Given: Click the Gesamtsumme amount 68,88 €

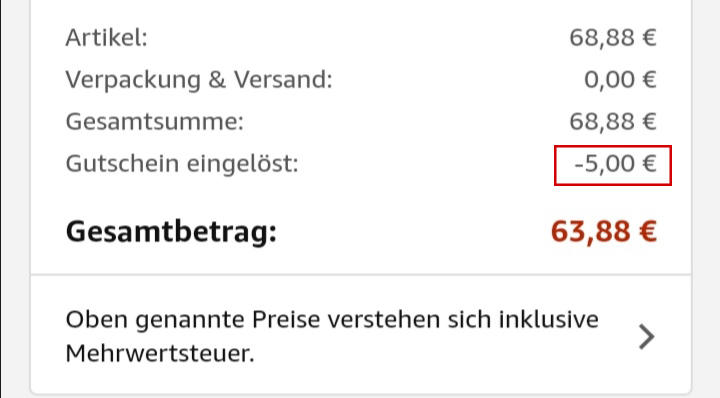Looking at the screenshot, I should pos(613,122).
